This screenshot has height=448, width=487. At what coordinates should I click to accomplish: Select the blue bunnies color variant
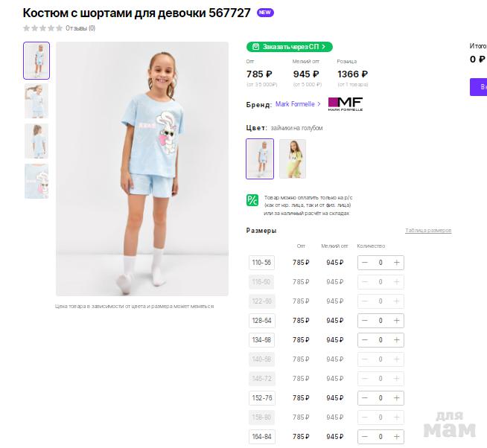(260, 159)
